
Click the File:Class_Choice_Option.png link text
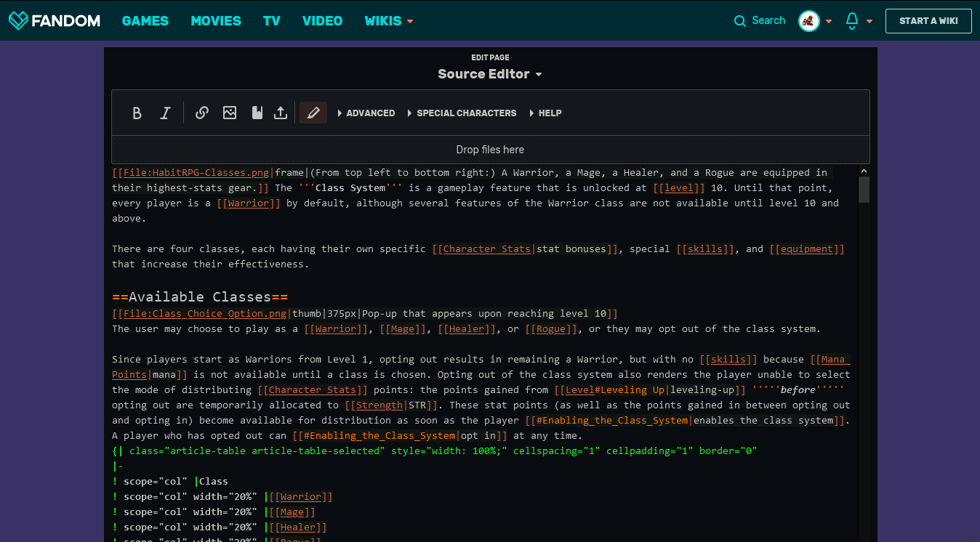pyautogui.click(x=206, y=314)
